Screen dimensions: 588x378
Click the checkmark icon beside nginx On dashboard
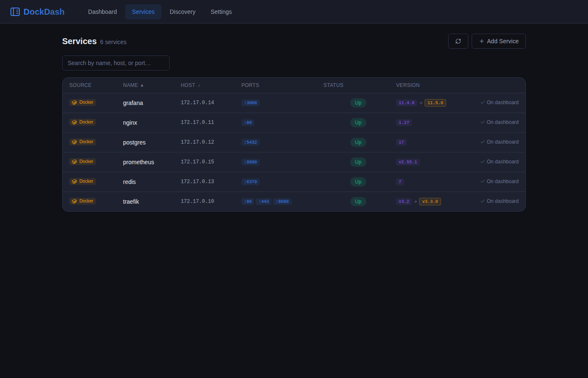point(483,122)
